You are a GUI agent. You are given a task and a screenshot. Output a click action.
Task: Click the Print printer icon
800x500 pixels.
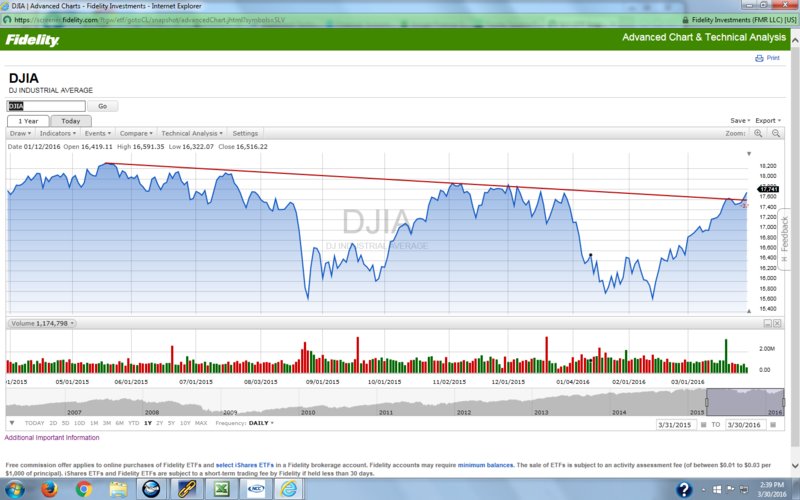(x=759, y=58)
